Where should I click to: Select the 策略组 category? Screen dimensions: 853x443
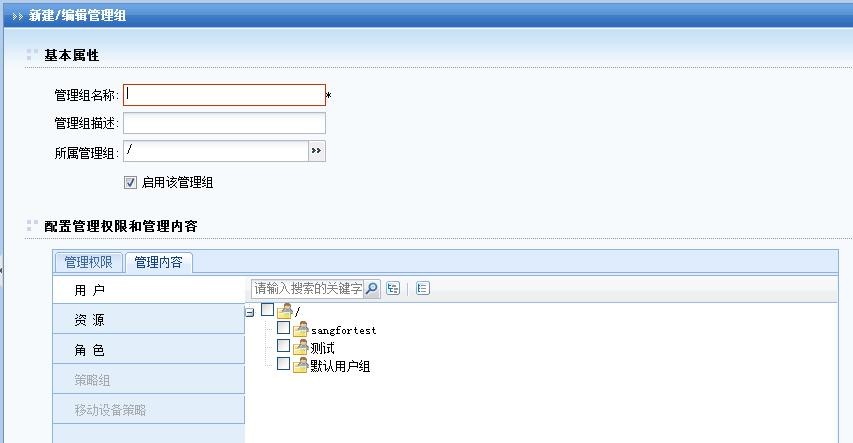pos(149,379)
